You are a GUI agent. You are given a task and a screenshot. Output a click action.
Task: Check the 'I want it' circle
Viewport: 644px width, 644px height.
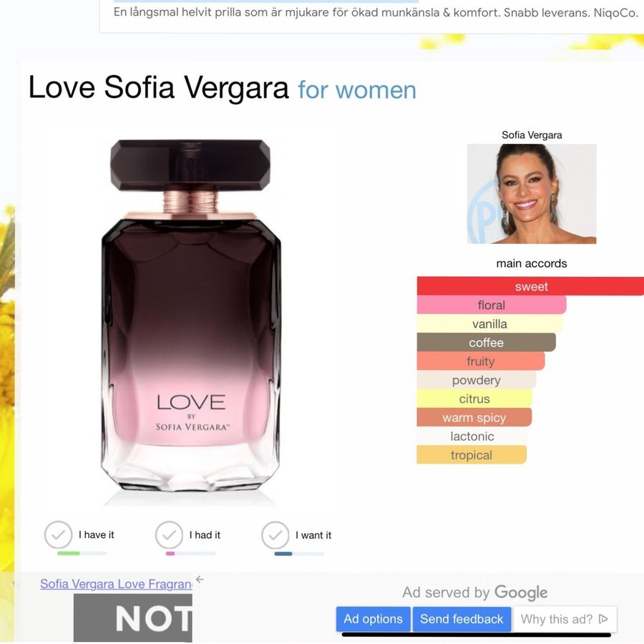point(275,535)
